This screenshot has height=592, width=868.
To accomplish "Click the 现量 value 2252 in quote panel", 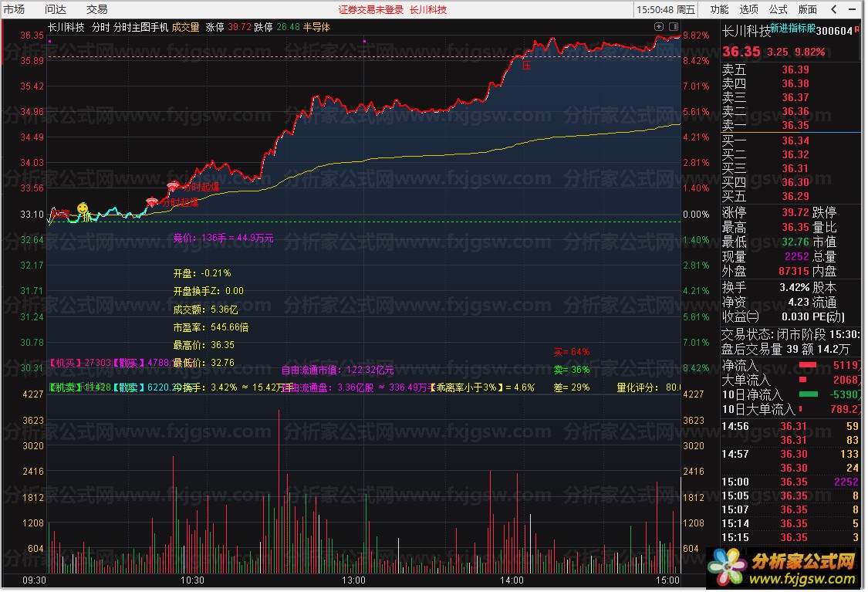I will coord(796,256).
